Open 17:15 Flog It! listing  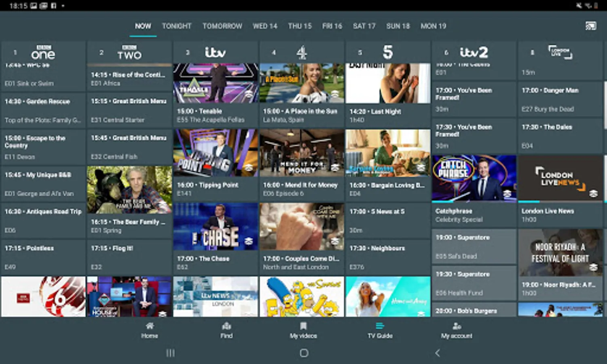[129, 258]
